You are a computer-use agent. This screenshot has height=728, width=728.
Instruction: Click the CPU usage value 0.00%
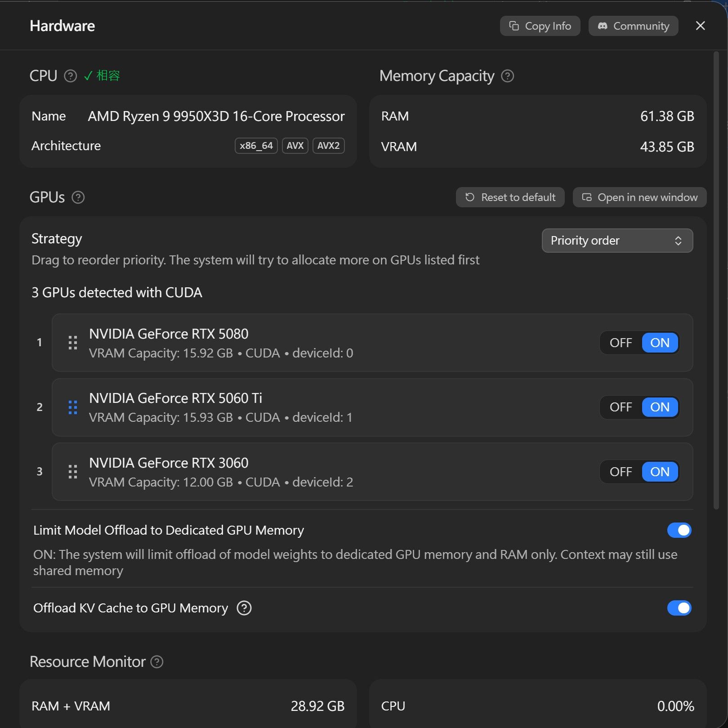coord(676,706)
